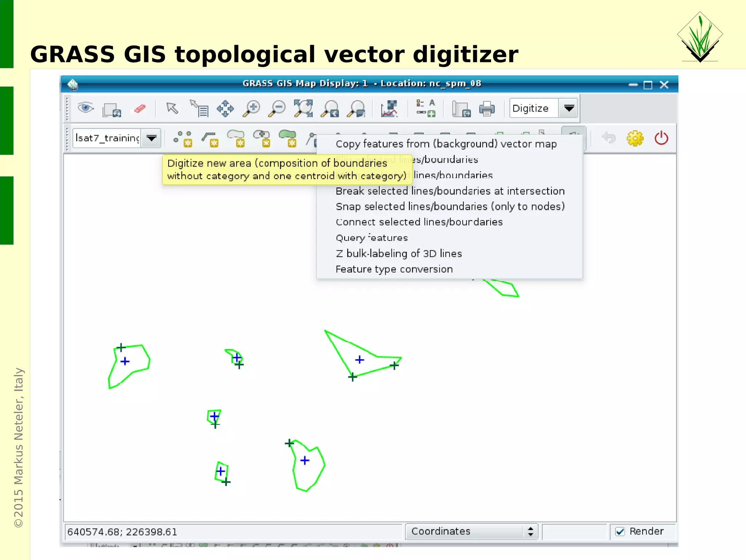The height and width of the screenshot is (560, 746).
Task: Open the zoom options magnifier icon
Action: click(356, 109)
